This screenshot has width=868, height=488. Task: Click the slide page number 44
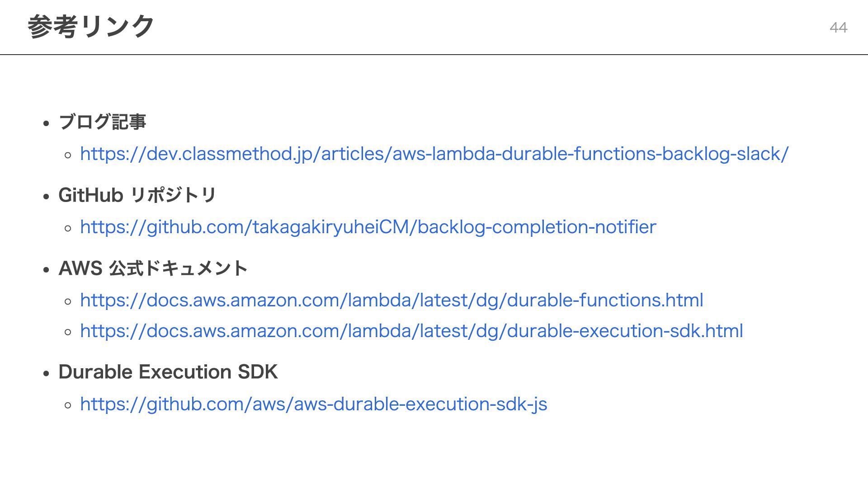[838, 28]
